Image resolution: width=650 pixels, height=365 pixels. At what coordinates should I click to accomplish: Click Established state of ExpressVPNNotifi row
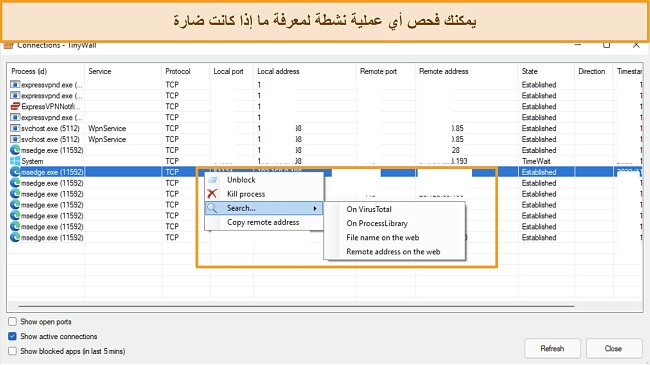click(539, 107)
